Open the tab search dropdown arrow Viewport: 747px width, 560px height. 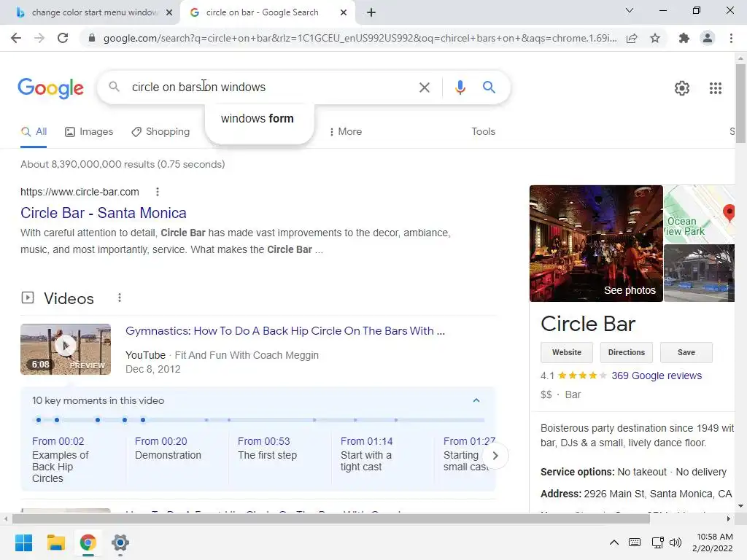click(630, 10)
